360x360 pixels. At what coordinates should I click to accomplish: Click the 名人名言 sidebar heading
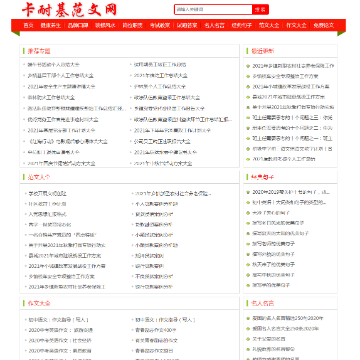[x=263, y=303]
